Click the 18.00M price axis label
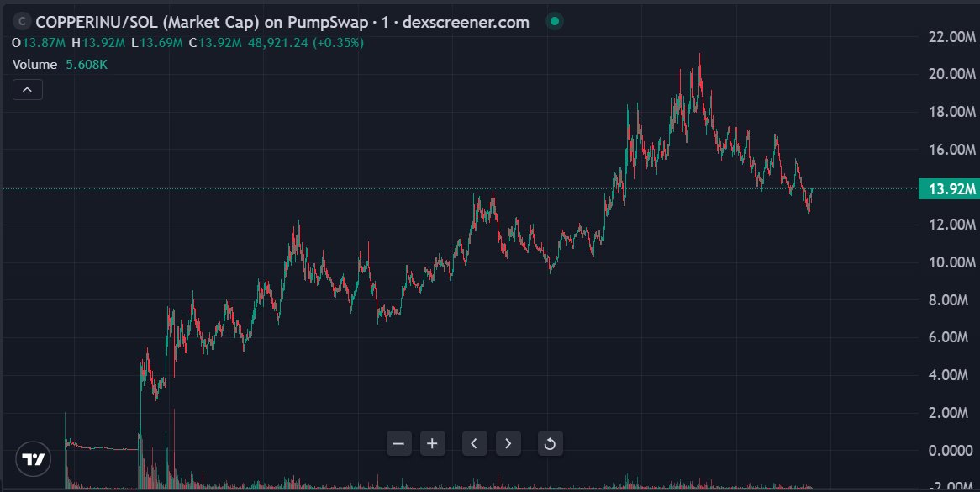Image resolution: width=980 pixels, height=492 pixels. click(952, 112)
